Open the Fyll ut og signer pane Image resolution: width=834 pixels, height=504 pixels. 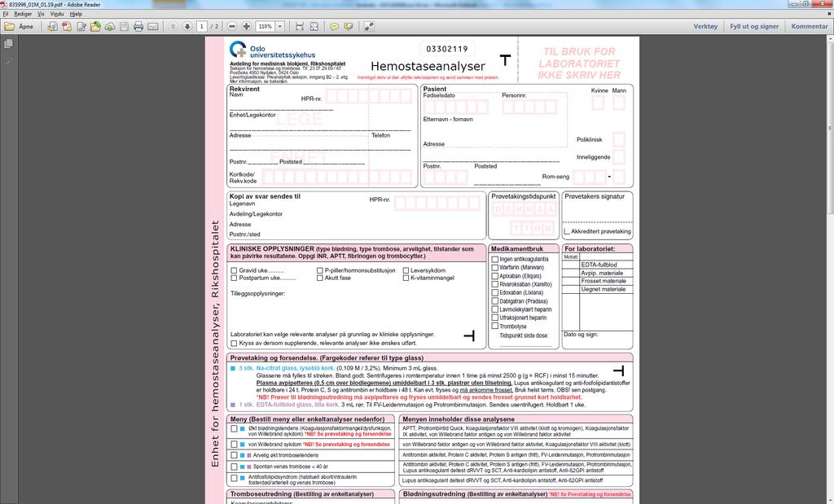pos(754,26)
